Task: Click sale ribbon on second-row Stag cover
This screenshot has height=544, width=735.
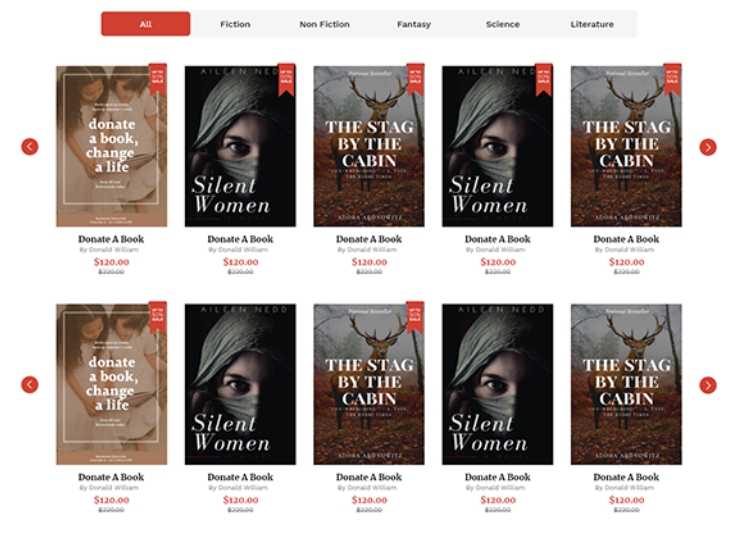Action: 415,318
